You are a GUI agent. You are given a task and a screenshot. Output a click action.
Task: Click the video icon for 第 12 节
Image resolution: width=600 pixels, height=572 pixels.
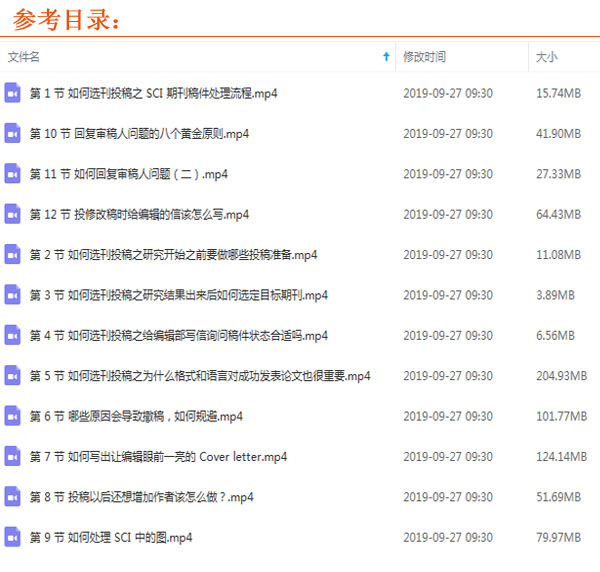pyautogui.click(x=13, y=214)
